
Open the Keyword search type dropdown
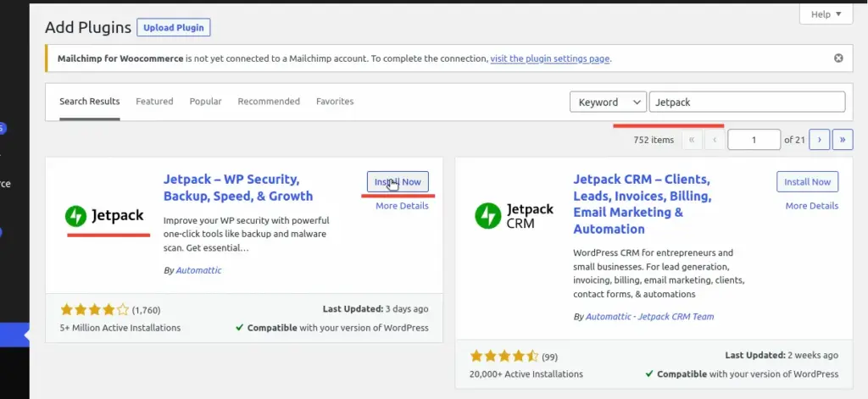click(608, 102)
